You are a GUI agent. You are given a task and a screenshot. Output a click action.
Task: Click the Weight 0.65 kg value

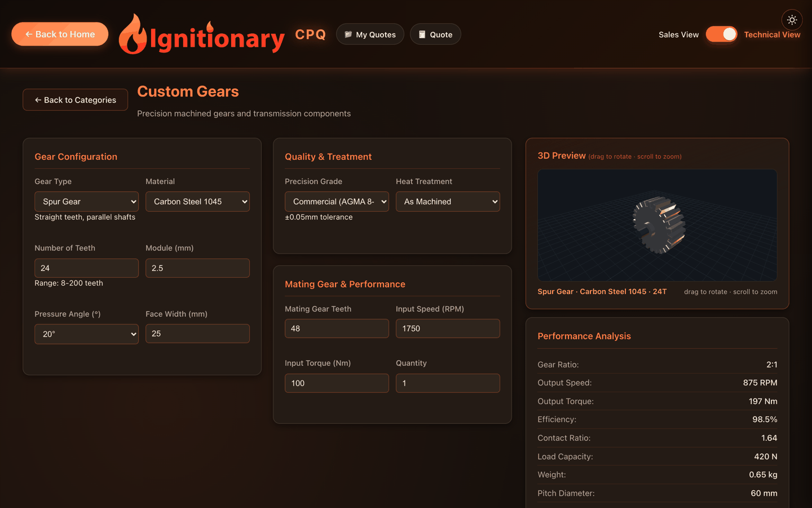(763, 475)
